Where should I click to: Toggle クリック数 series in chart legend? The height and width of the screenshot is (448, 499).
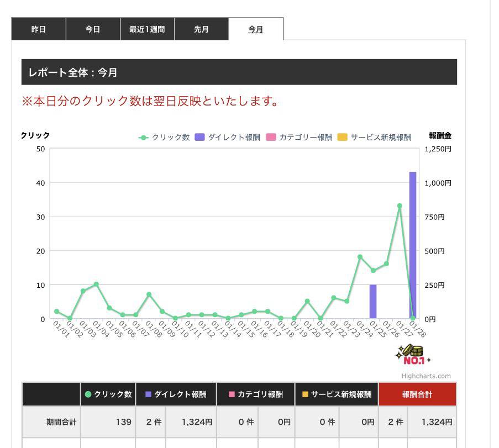point(165,138)
